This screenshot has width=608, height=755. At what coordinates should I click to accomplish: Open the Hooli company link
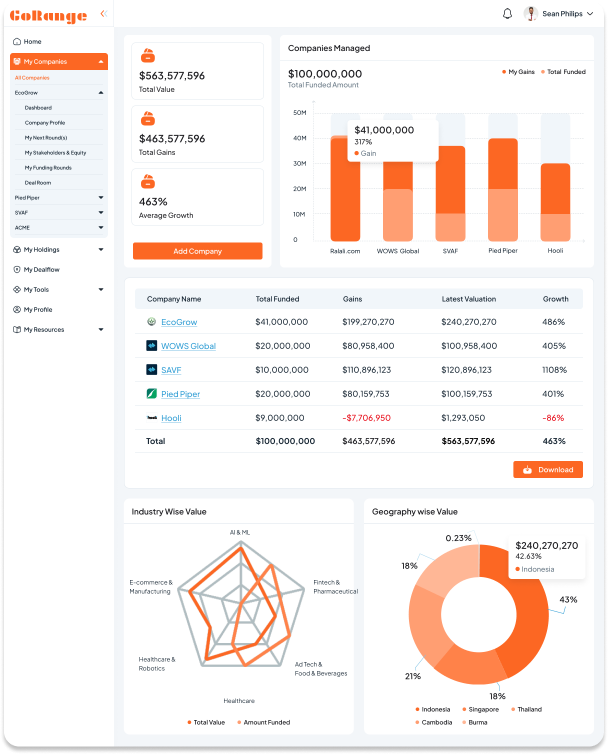[x=171, y=418]
